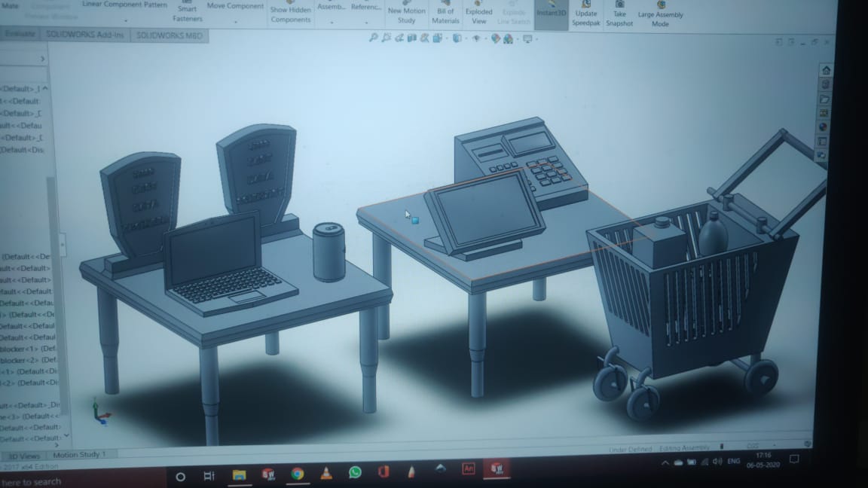The width and height of the screenshot is (868, 488).
Task: Toggle Show Hidden Components
Action: pyautogui.click(x=290, y=11)
